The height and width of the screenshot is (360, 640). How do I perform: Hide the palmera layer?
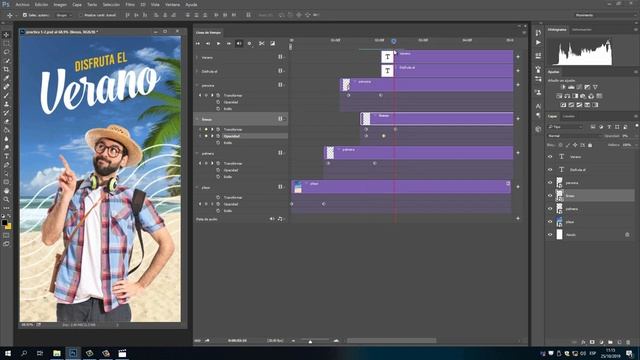(550, 209)
